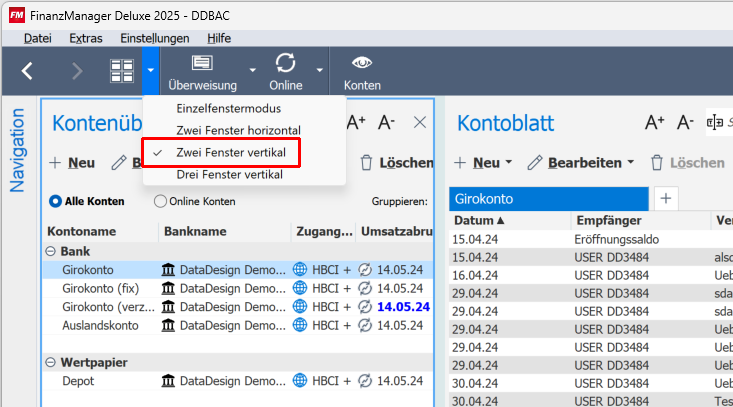Click Neu in the Kontenübersicht panel
Screen dimensions: 733x407
[72, 163]
